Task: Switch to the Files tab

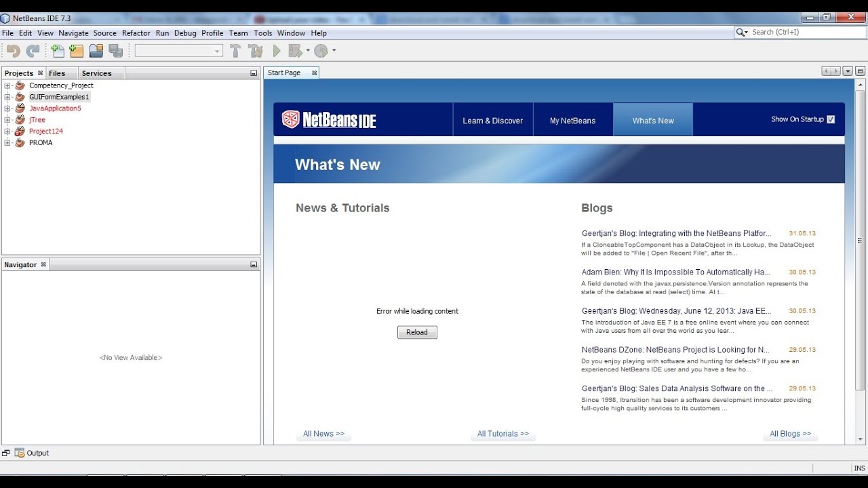Action: [57, 73]
